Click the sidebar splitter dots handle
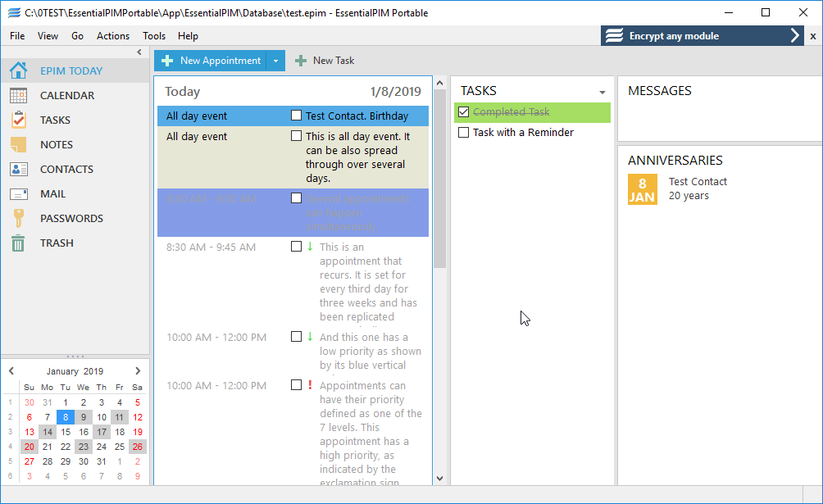The width and height of the screenshot is (823, 504). pos(75,356)
